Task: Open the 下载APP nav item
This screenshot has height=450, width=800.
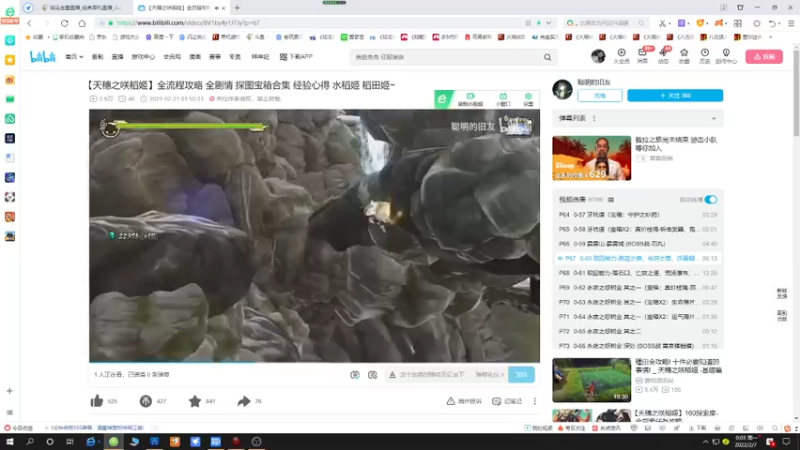Action: (x=296, y=57)
